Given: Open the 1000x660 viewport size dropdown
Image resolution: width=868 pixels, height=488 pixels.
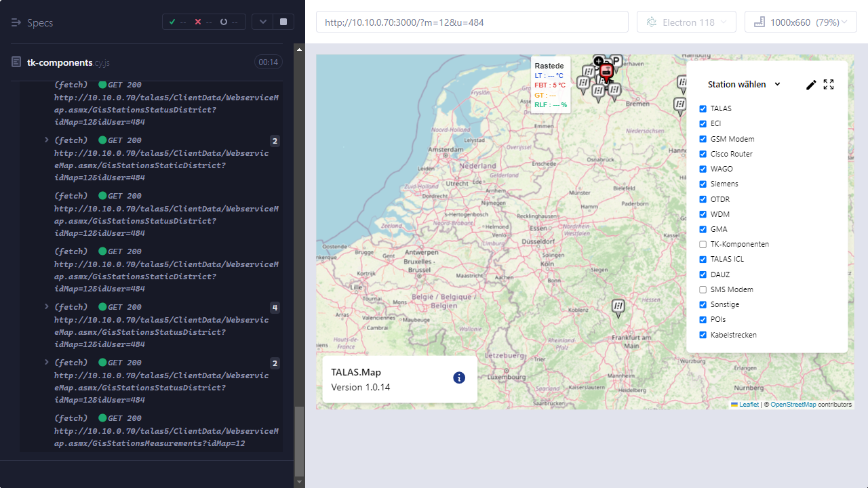Looking at the screenshot, I should coord(800,22).
